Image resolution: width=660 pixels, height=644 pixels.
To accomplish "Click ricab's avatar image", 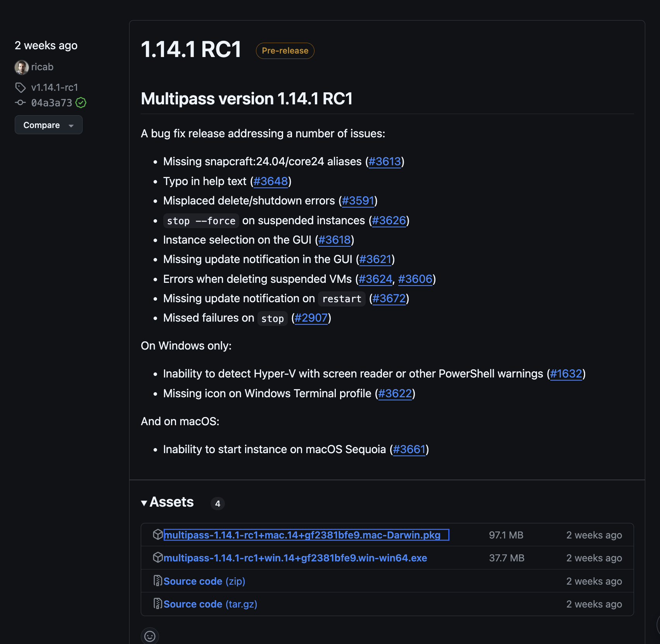I will (22, 67).
